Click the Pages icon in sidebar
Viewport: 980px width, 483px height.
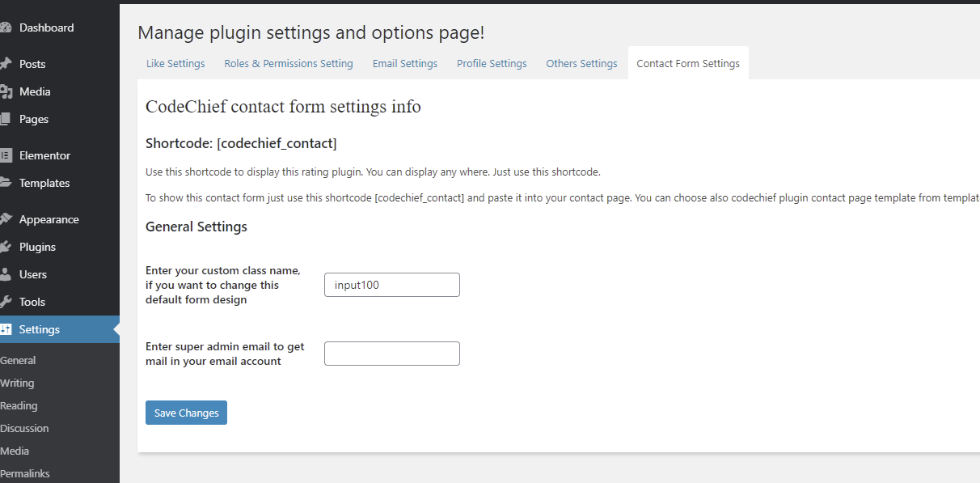5,119
